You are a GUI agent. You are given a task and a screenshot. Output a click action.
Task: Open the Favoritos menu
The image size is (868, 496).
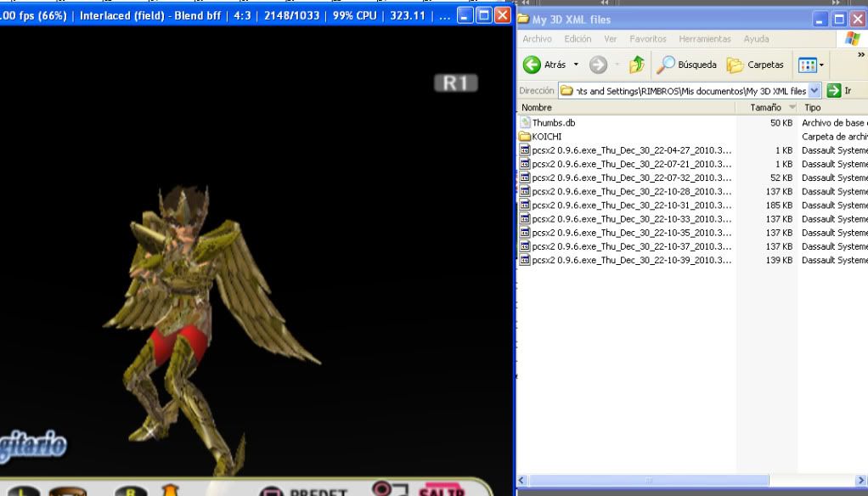point(648,39)
